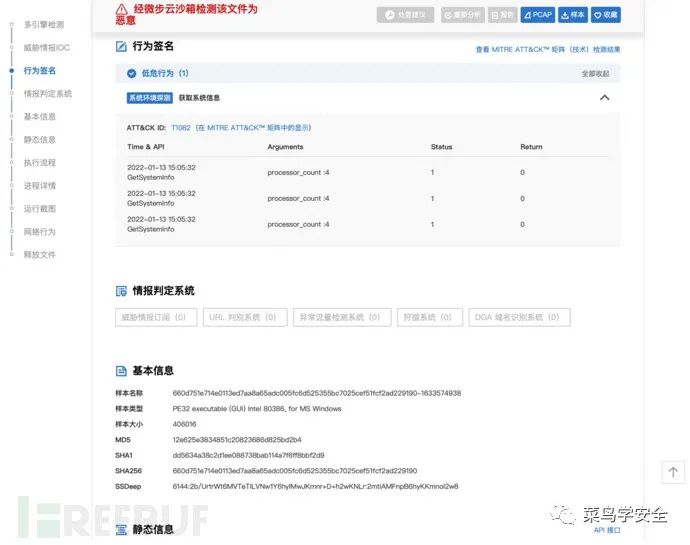Click the sample size value 406016
This screenshot has height=545, width=690.
[184, 424]
